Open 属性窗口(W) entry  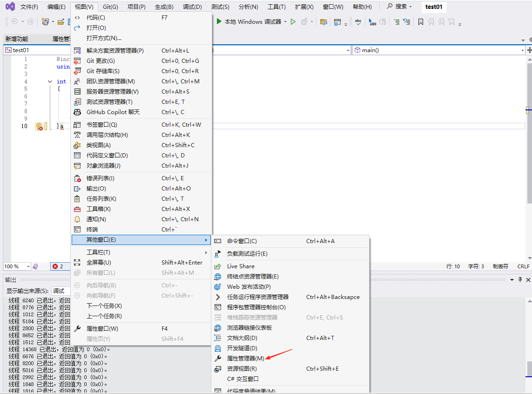coord(141,328)
